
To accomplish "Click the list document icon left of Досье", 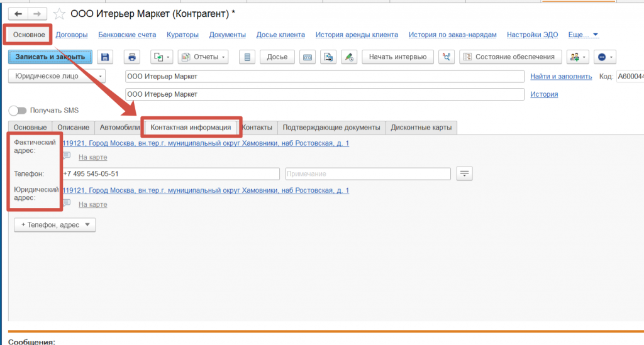I will point(247,57).
